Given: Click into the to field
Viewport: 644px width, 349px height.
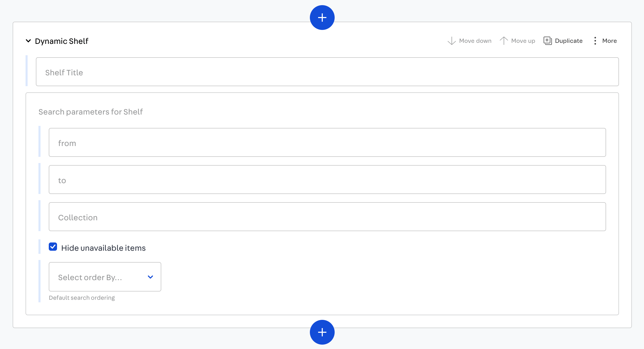Looking at the screenshot, I should (327, 180).
